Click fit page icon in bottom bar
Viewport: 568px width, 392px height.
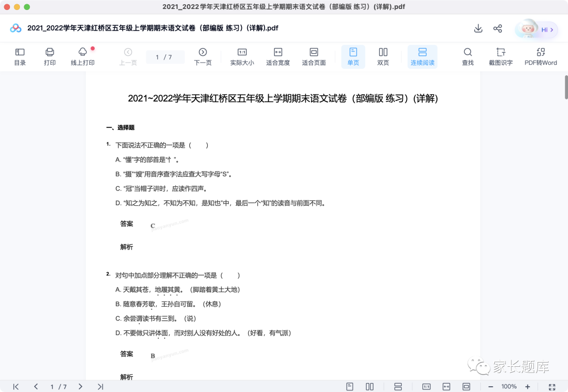466,387
